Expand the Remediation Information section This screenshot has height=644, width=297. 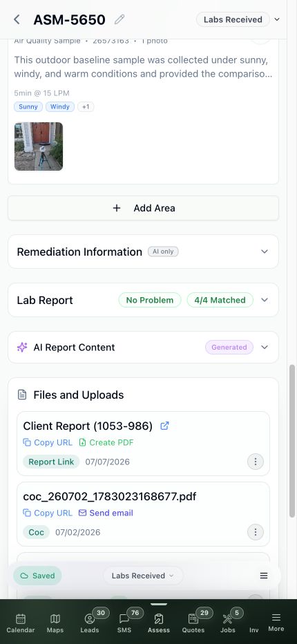click(x=144, y=252)
